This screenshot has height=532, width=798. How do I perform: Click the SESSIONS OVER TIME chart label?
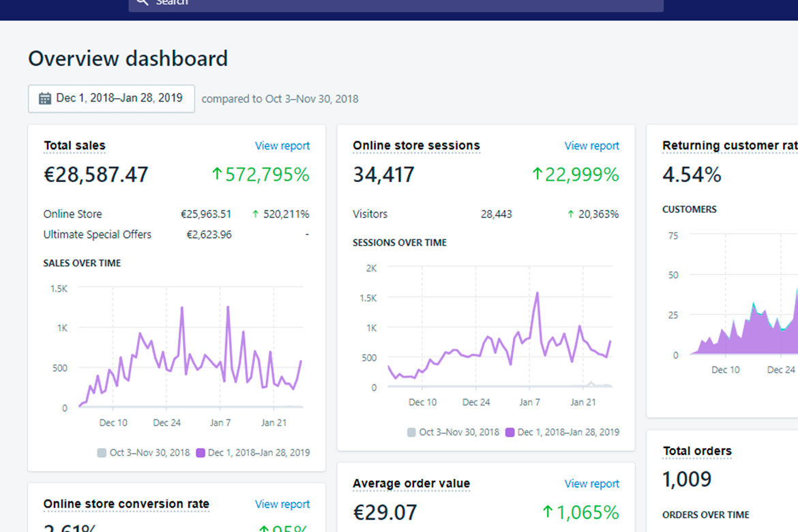tap(400, 243)
